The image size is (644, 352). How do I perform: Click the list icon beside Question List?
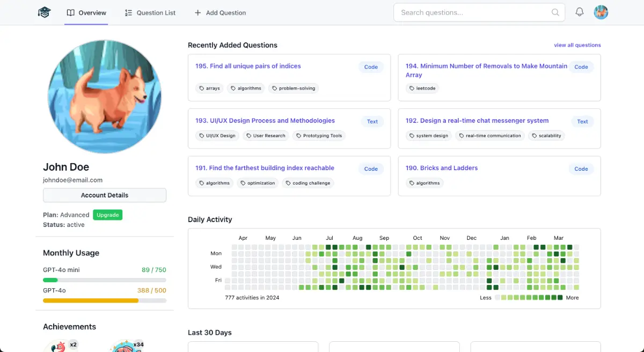point(128,13)
